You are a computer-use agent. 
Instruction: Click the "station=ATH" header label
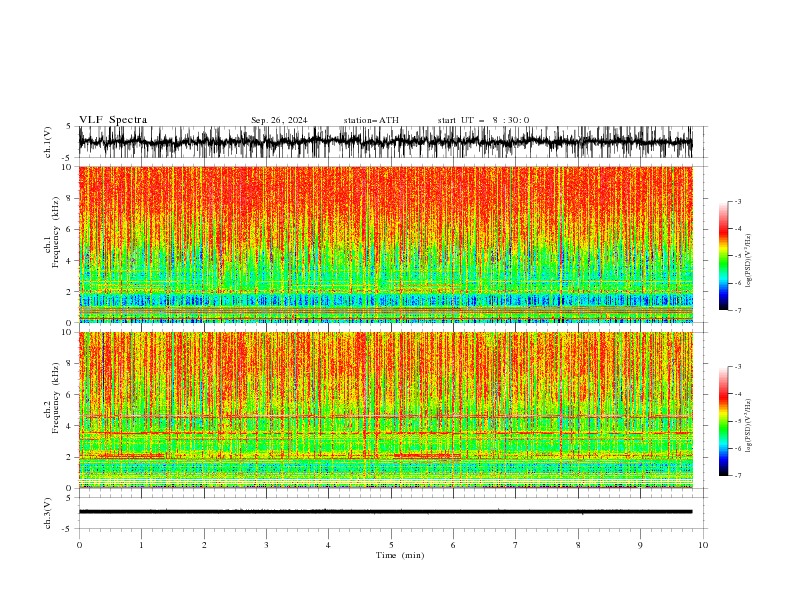pyautogui.click(x=371, y=120)
